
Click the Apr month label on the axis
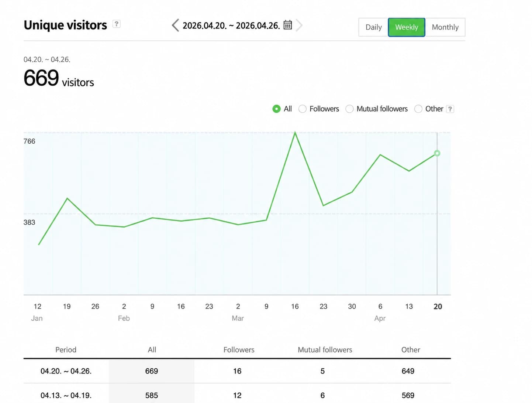(x=380, y=318)
